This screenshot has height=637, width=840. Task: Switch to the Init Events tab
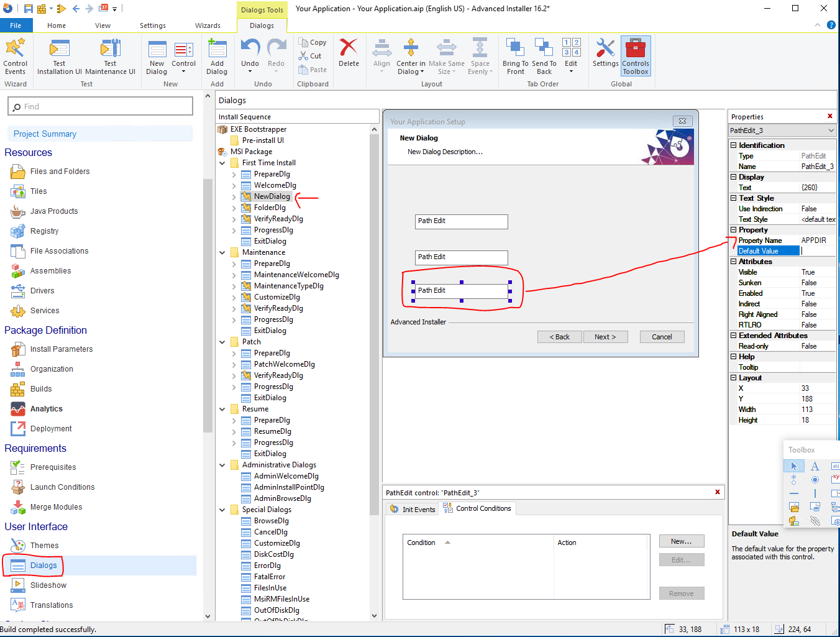coord(413,509)
